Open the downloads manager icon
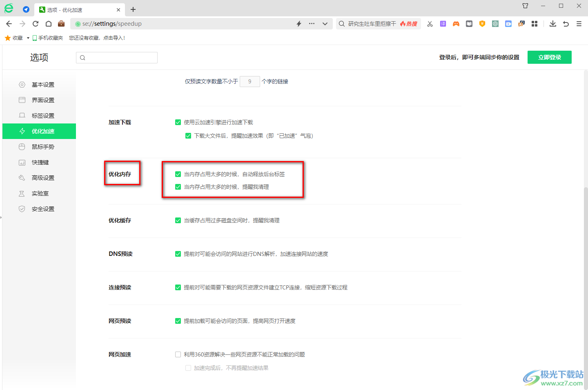 [x=553, y=24]
